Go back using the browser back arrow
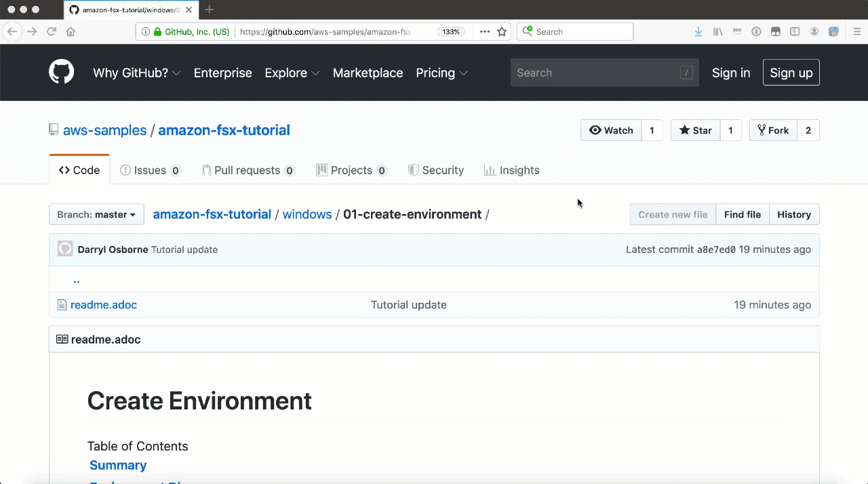This screenshot has width=868, height=484. click(12, 31)
